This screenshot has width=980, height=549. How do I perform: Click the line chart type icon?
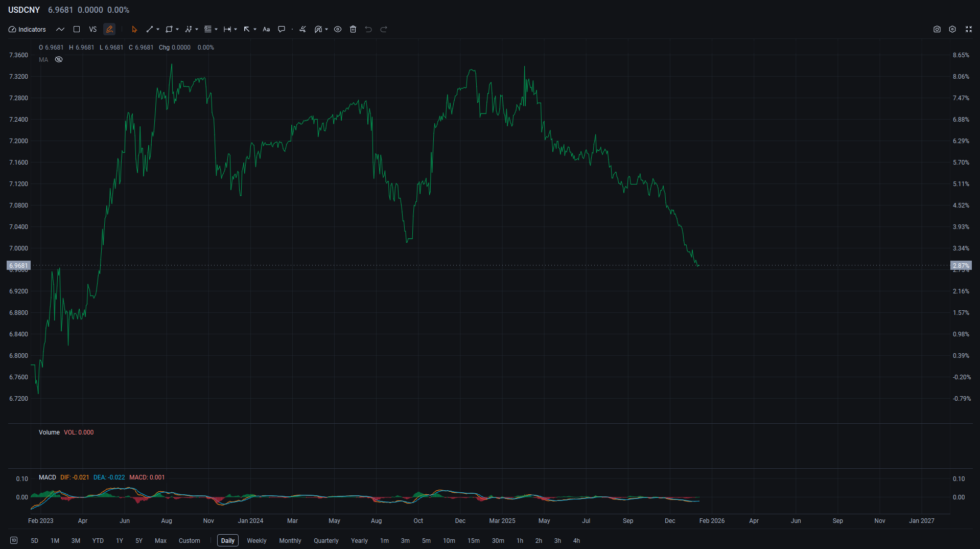[60, 29]
